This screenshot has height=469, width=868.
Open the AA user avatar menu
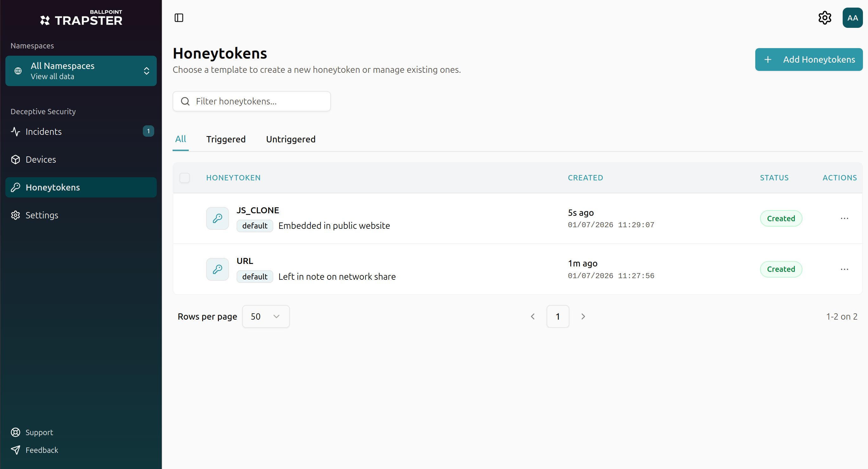[852, 18]
